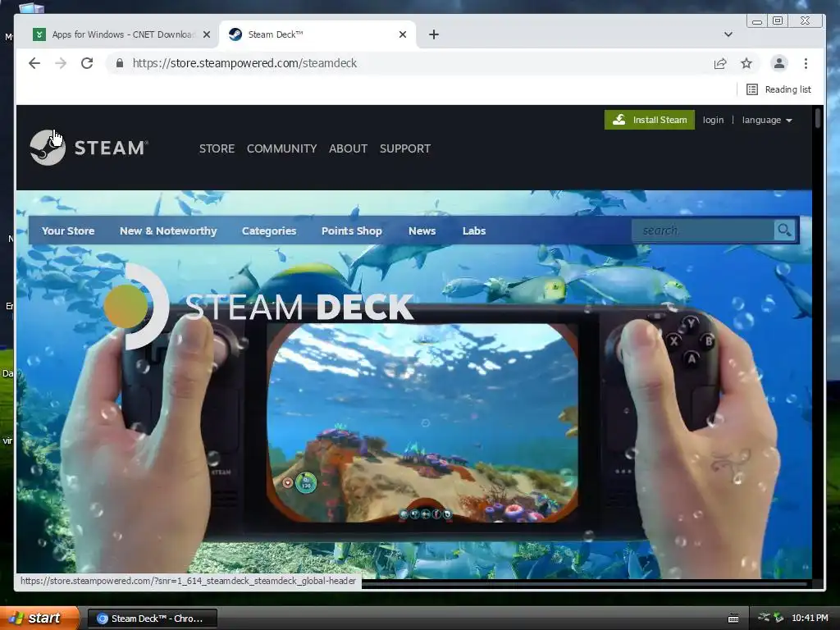
Task: Open the ABOUT page
Action: (348, 148)
